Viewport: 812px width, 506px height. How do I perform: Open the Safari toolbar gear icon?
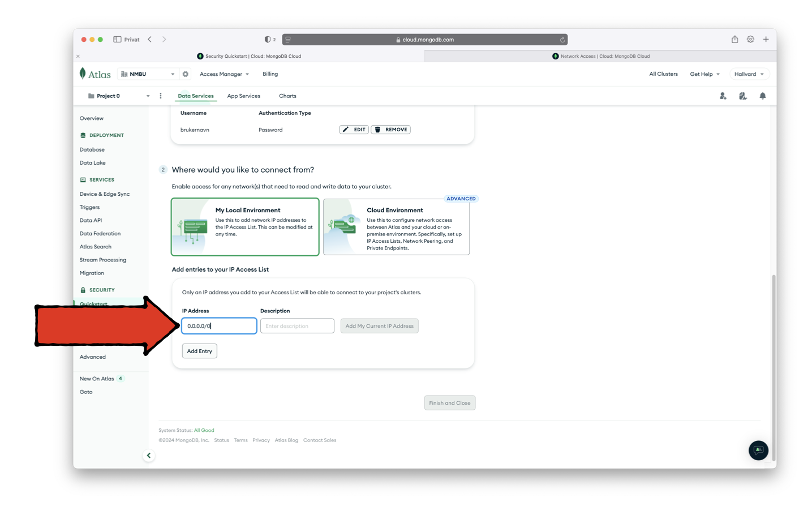click(x=750, y=39)
